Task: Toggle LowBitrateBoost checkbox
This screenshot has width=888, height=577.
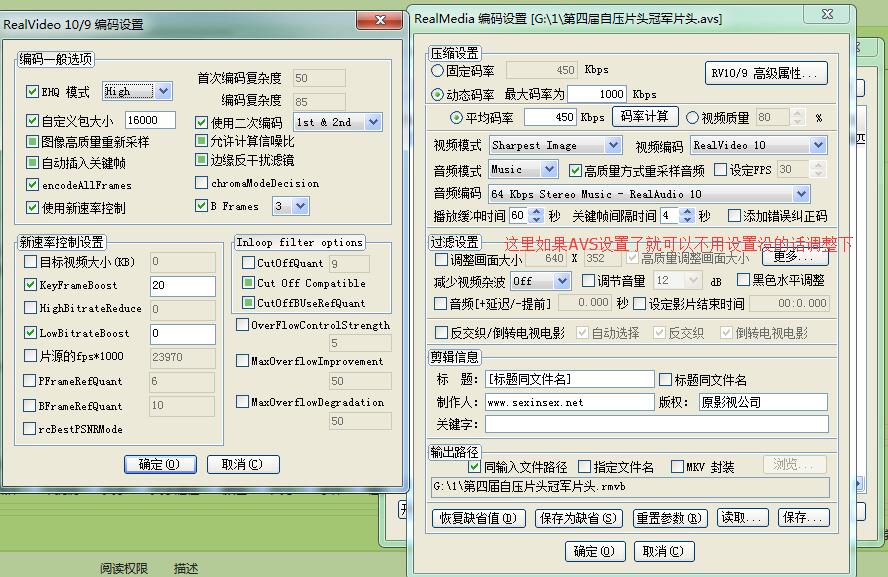Action: [x=30, y=333]
